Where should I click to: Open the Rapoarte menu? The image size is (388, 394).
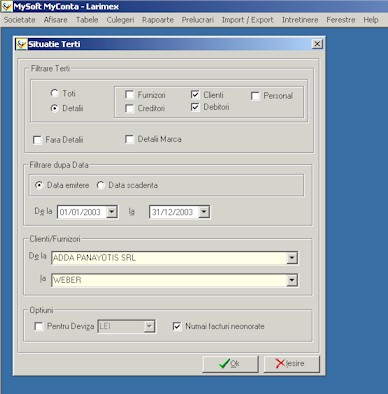(158, 20)
